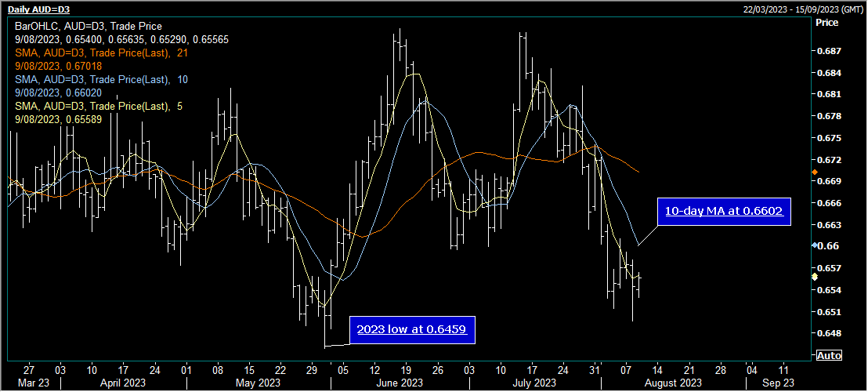868x392 pixels.
Task: Click the 0.678 price axis label
Action: pos(829,116)
